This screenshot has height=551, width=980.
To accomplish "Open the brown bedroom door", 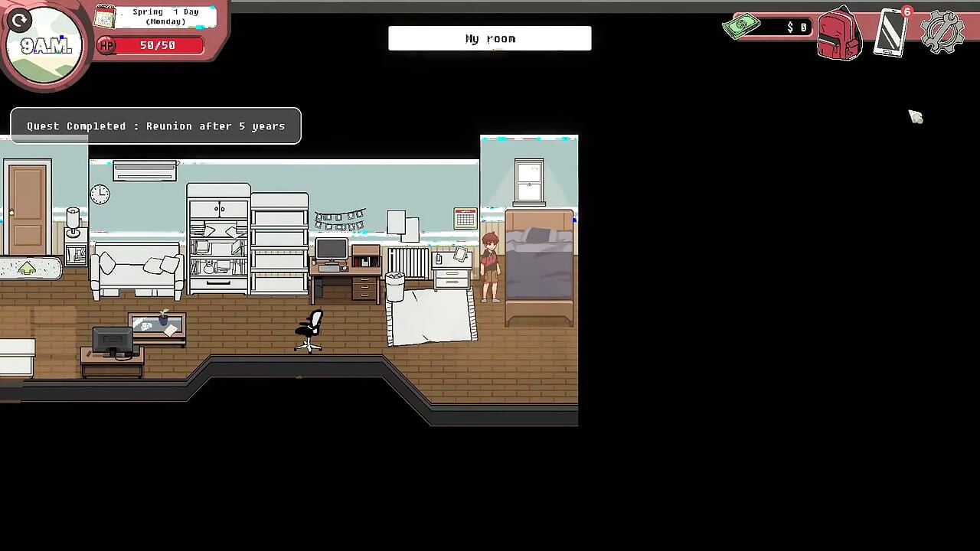I will coord(28,207).
